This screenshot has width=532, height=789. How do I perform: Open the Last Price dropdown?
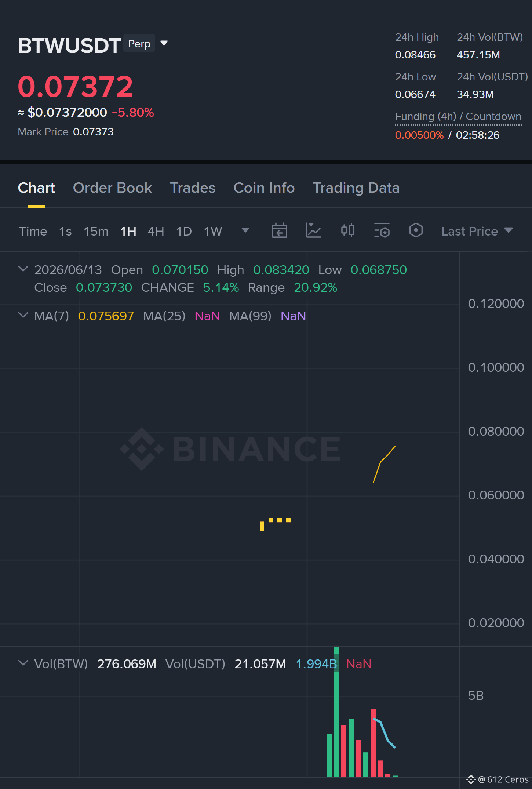click(477, 231)
